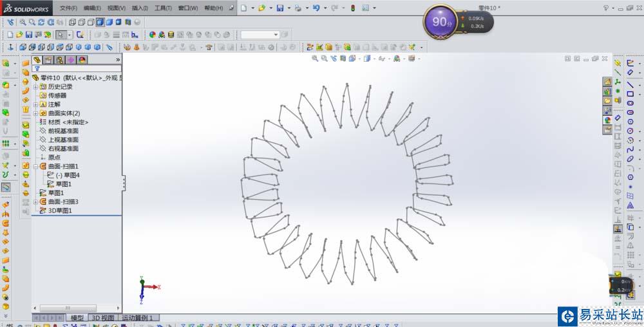Toggle Hidden Lines Visible display style
644x327 pixels.
coord(81,22)
